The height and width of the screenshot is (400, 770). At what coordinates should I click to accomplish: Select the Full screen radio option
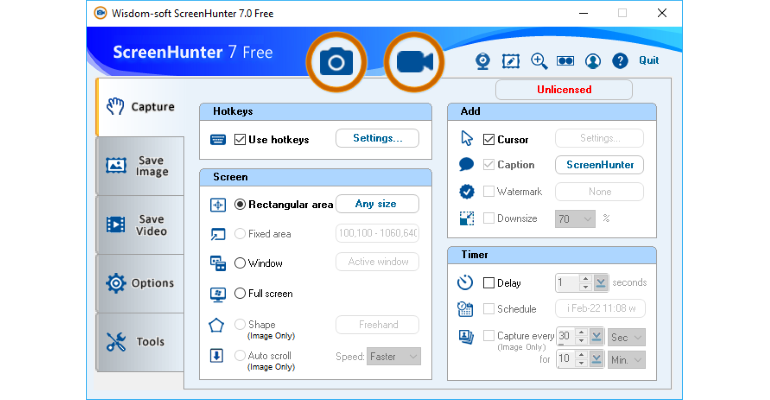point(240,293)
